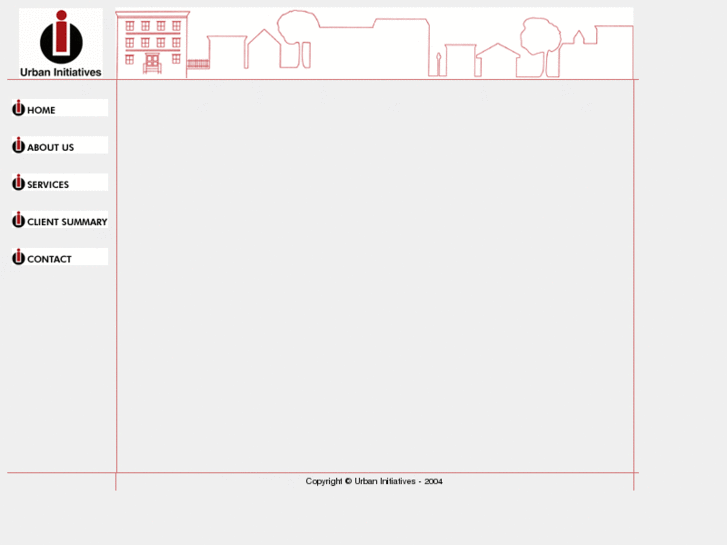Click the icon beside ABOUT US

(18, 145)
